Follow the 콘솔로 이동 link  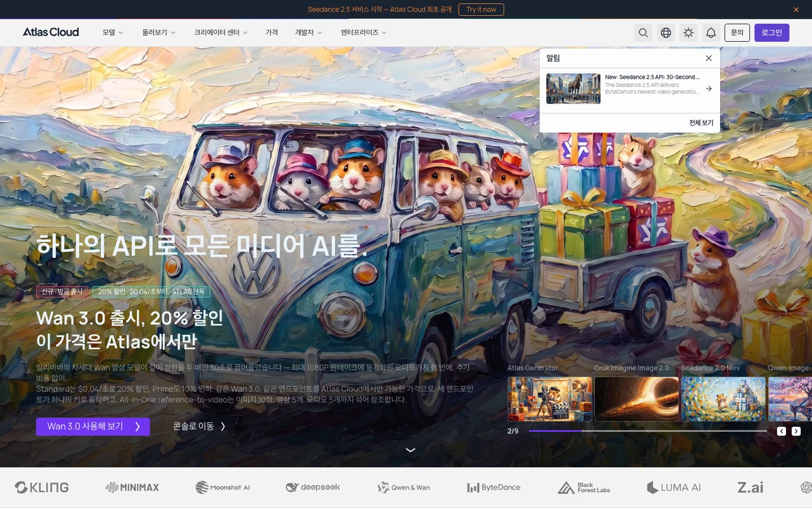click(199, 427)
